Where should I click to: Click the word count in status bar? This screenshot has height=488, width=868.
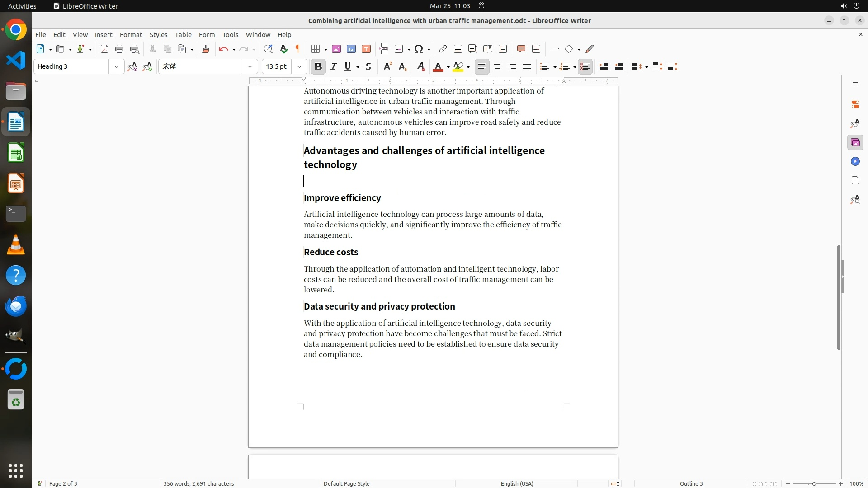coord(198,483)
